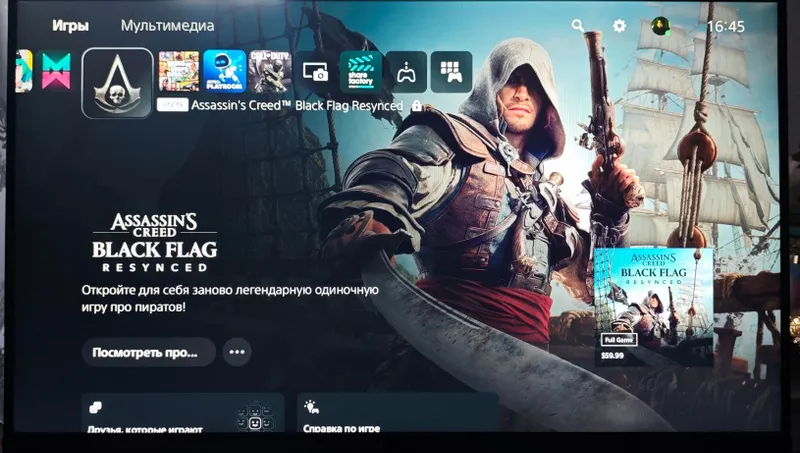Screen dimensions: 800x453
Task: Select the Astro's Playroom game tile
Action: [x=224, y=71]
